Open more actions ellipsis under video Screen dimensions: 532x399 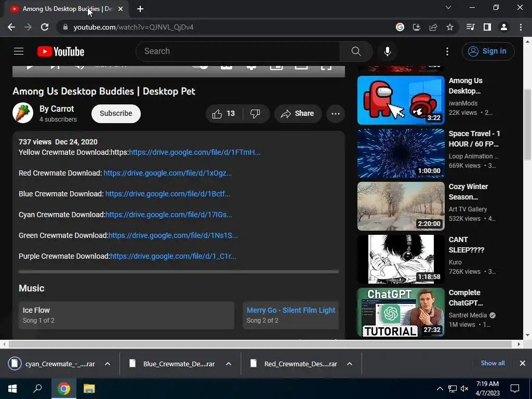pyautogui.click(x=336, y=114)
